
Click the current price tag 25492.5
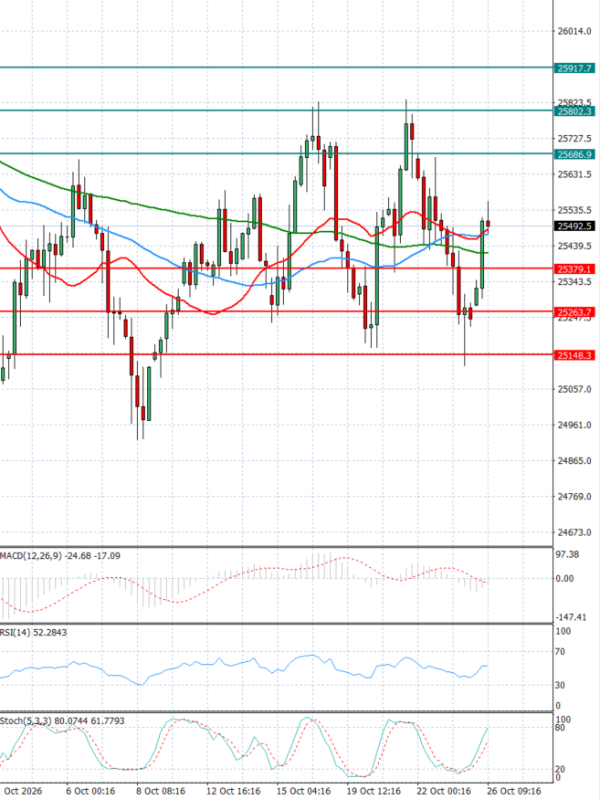575,226
